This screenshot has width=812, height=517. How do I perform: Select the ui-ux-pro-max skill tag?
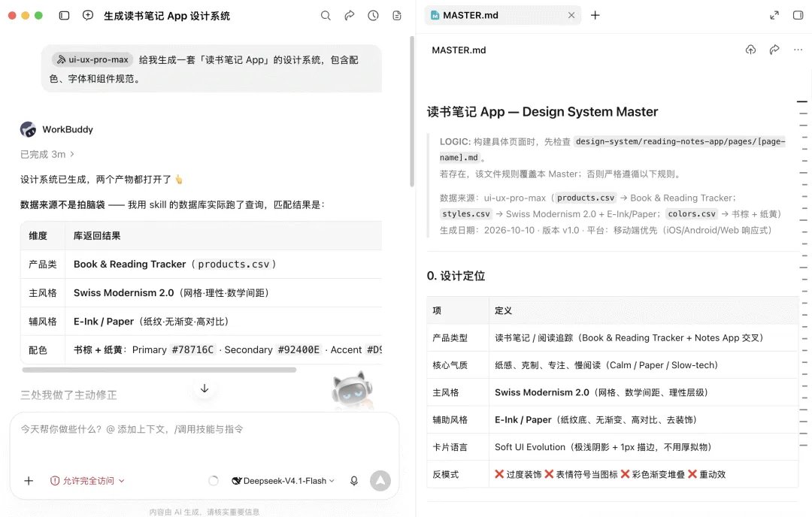click(x=92, y=59)
